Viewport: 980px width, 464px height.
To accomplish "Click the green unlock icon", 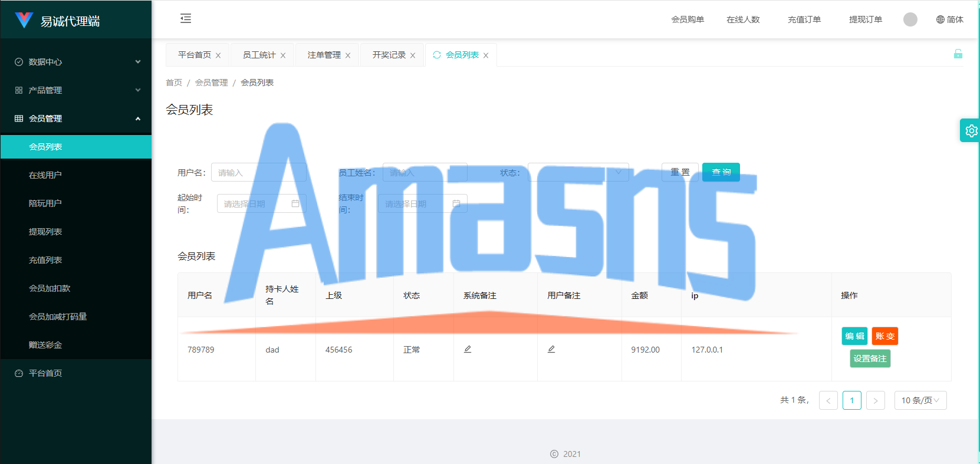I will tap(958, 54).
